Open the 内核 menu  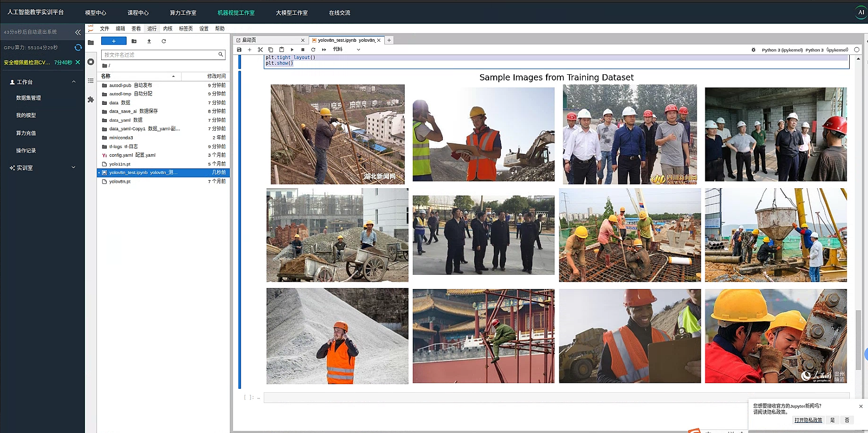(168, 28)
